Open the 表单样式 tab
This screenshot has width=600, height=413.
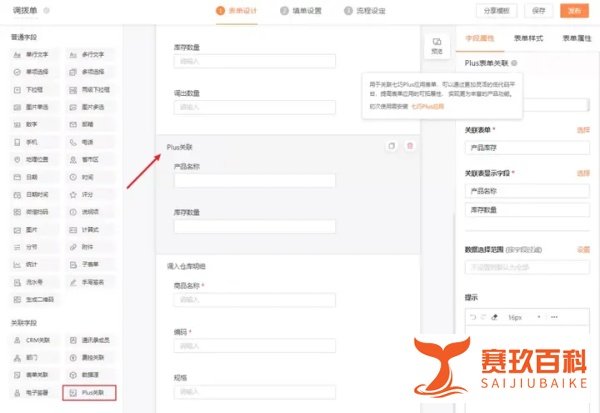(x=528, y=38)
